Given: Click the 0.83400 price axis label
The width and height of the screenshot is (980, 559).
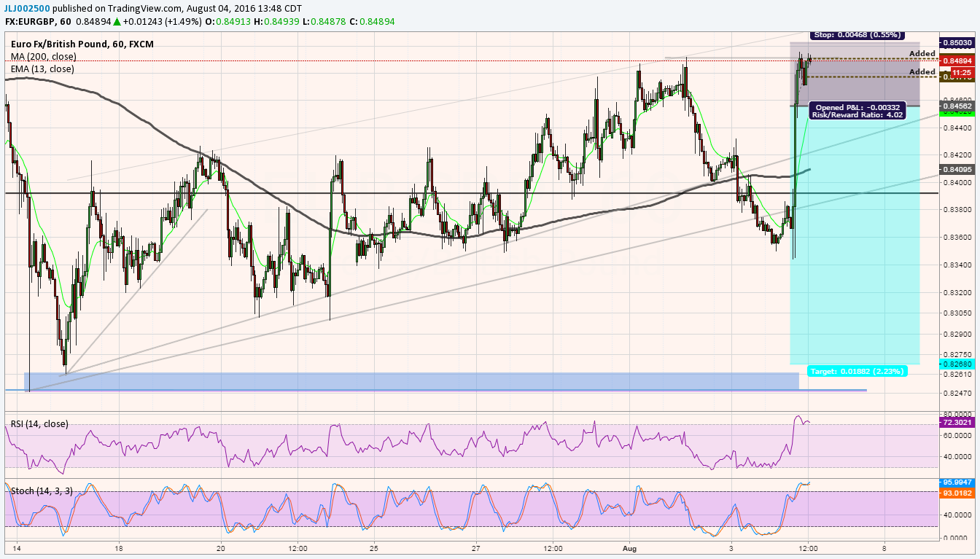Looking at the screenshot, I should 956,265.
